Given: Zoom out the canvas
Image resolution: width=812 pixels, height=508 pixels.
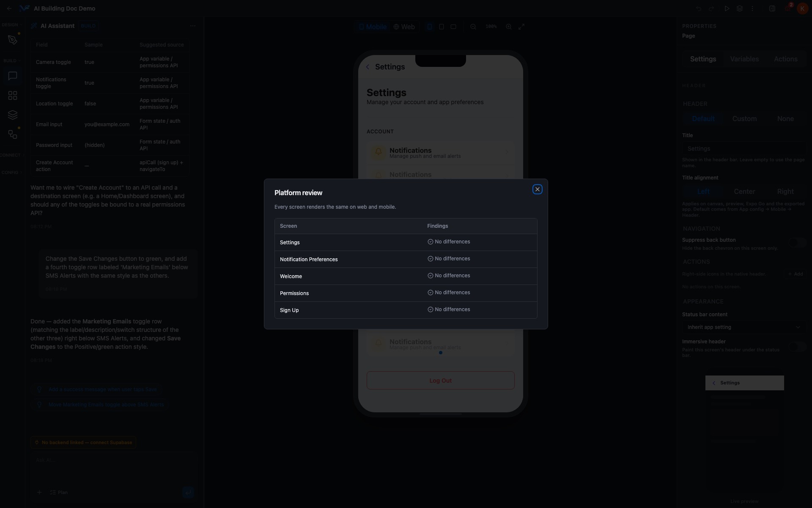Looking at the screenshot, I should tap(473, 27).
